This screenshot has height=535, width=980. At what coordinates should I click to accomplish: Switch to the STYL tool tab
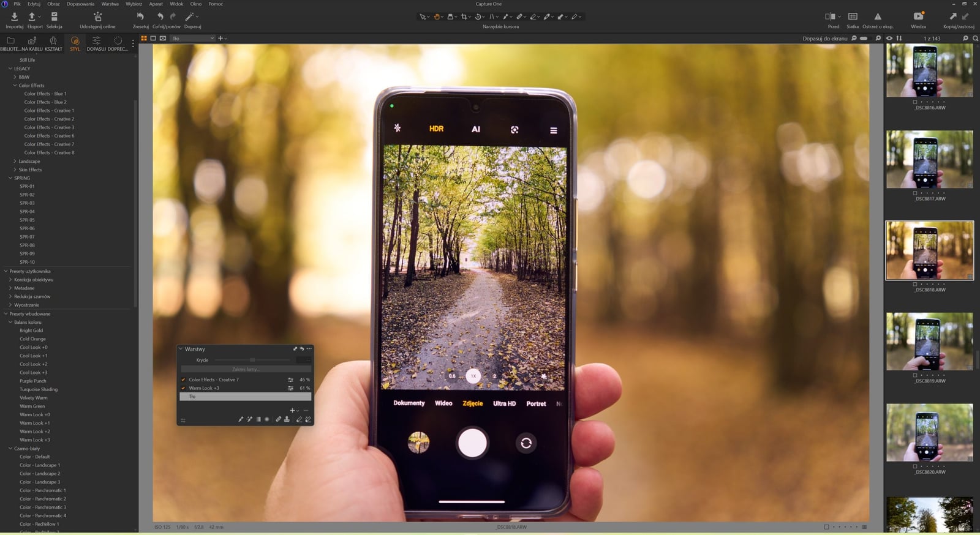tap(75, 43)
